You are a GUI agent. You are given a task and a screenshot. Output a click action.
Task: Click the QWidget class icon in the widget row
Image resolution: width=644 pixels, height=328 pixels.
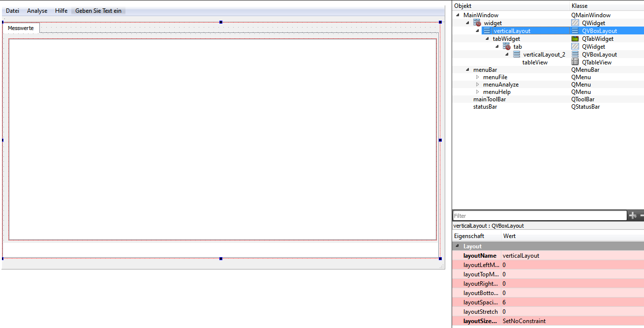575,23
